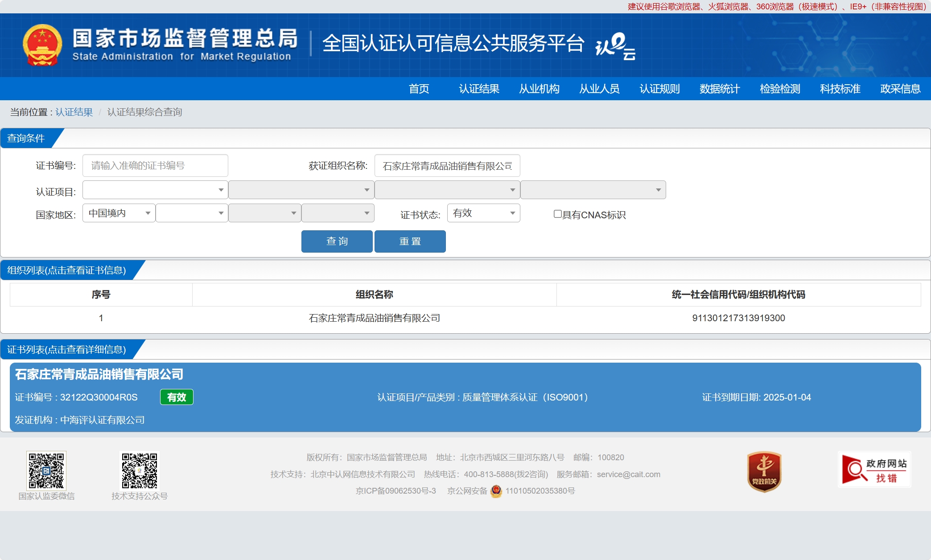Viewport: 931px width, 560px height.
Task: Click the 序号 column header
Action: coord(101,294)
